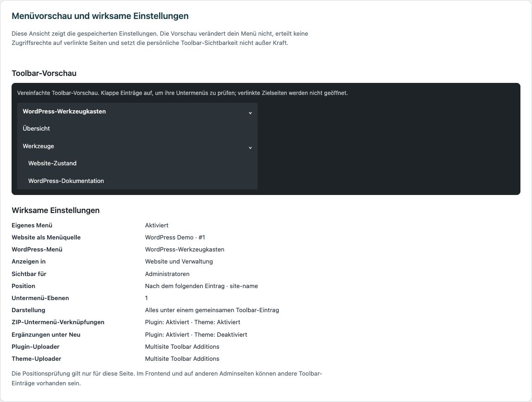Open the Übersicht menu entry
Viewport: 532px width, 402px height.
[x=137, y=129]
